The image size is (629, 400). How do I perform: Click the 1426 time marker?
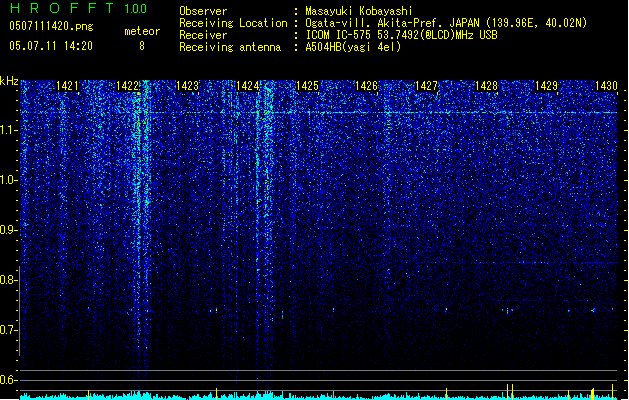(367, 86)
